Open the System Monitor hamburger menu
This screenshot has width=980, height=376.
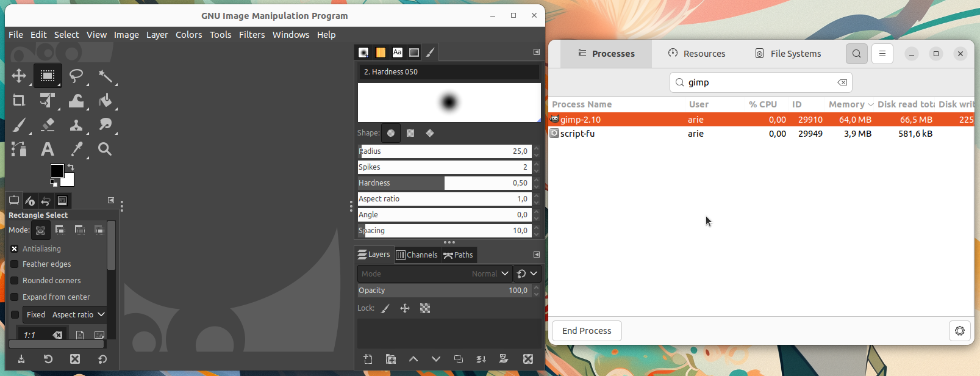[x=882, y=54]
